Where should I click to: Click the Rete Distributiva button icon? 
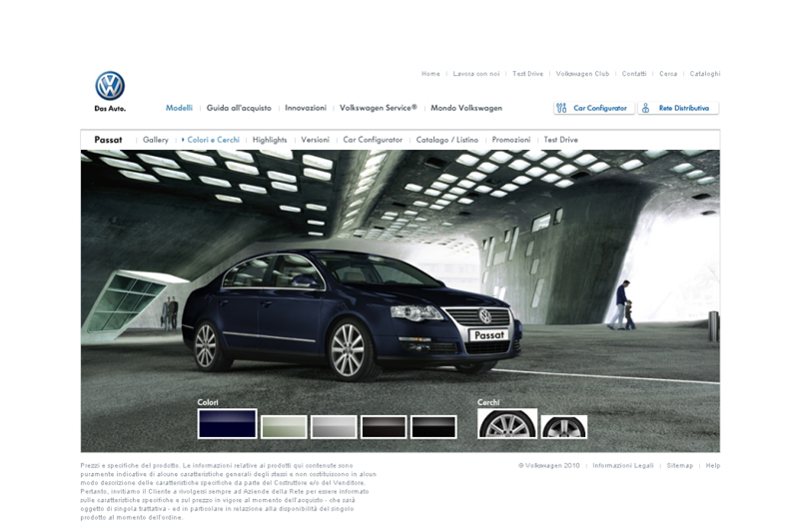pos(646,108)
